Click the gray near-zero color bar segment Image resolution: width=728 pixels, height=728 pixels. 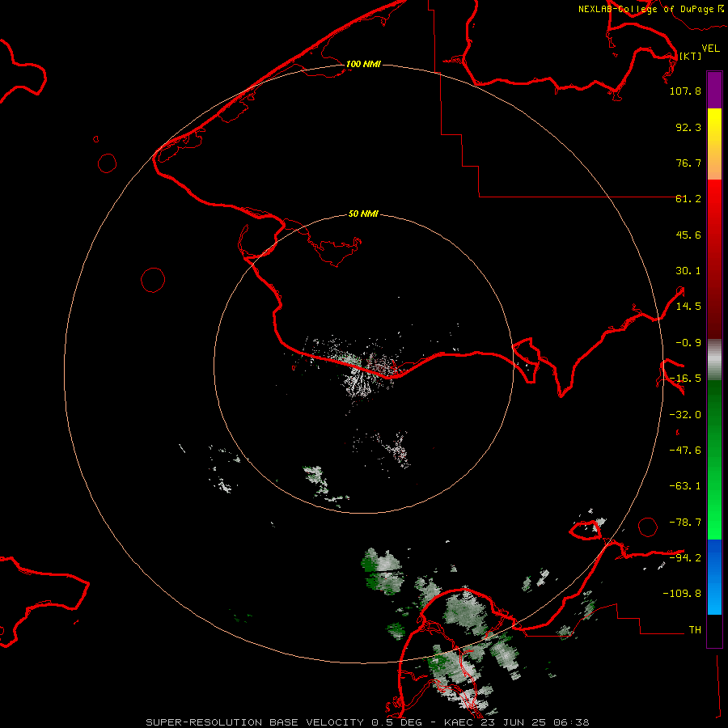(714, 360)
